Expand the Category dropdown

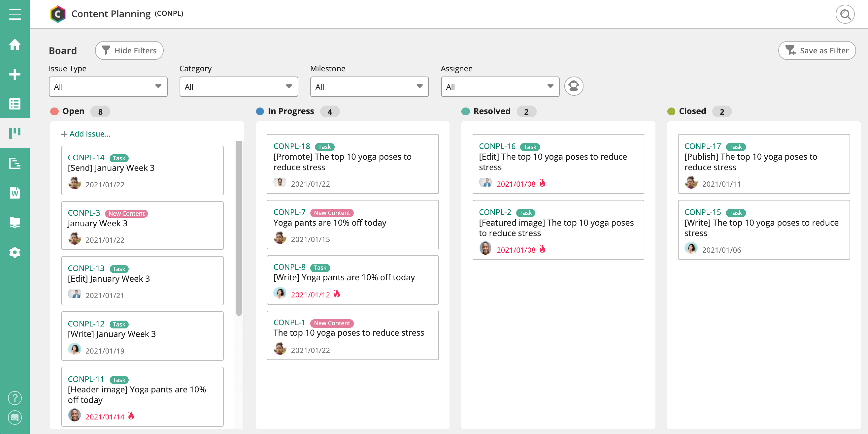[x=239, y=87]
